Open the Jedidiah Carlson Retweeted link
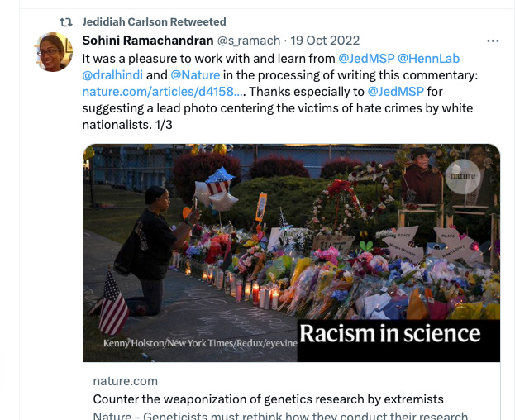 (x=154, y=21)
